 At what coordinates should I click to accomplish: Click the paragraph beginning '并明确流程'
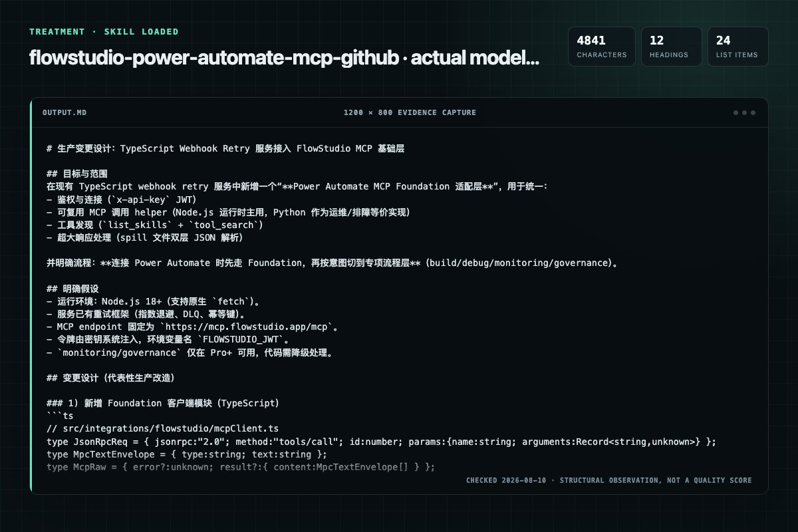332,263
